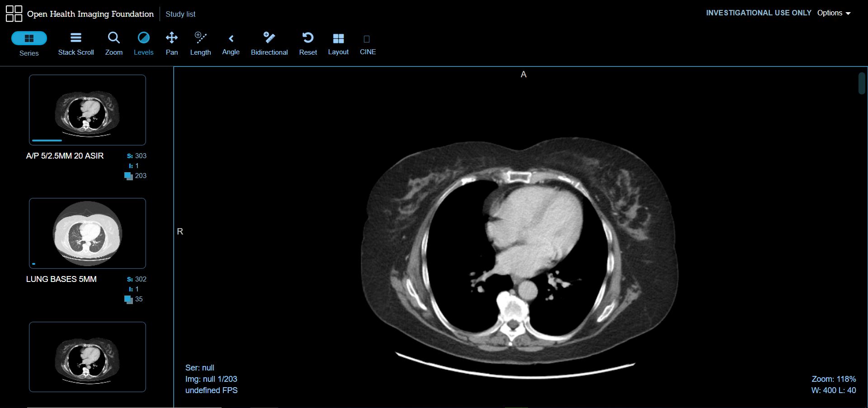Reset the viewport with Reset icon

(308, 44)
